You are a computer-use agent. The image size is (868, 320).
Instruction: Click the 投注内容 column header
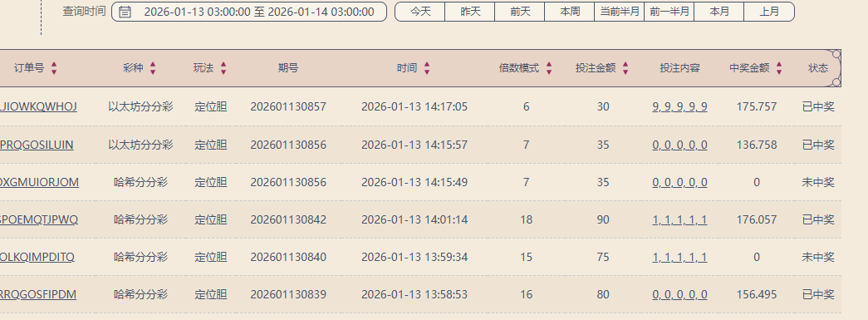pos(679,68)
